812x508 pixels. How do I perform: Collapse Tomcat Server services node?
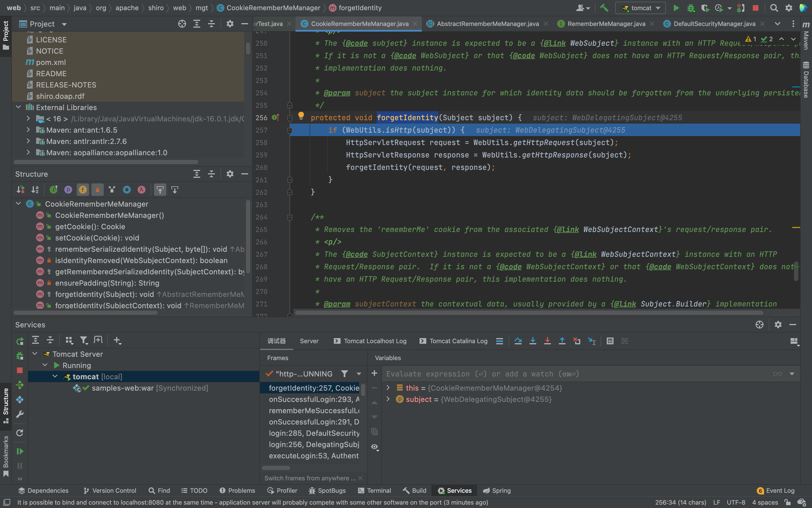35,354
